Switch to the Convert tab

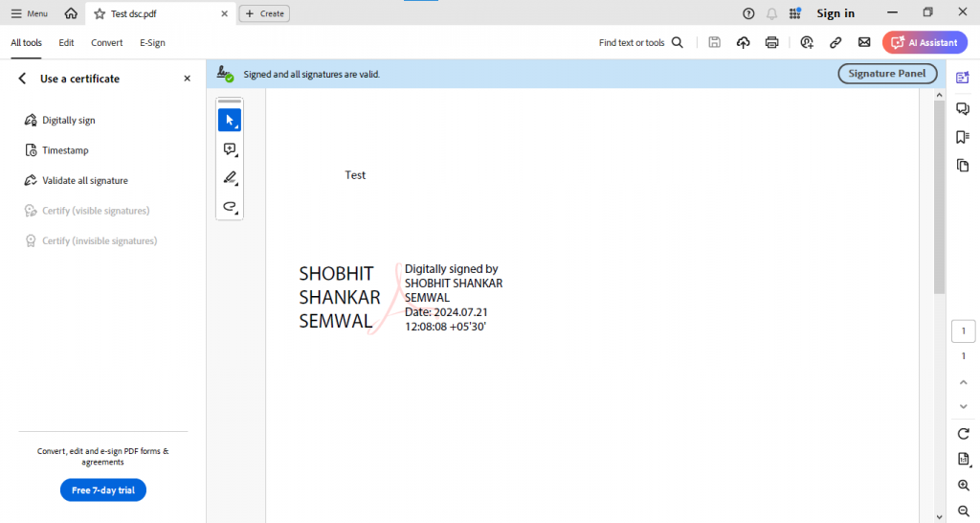[x=106, y=42]
